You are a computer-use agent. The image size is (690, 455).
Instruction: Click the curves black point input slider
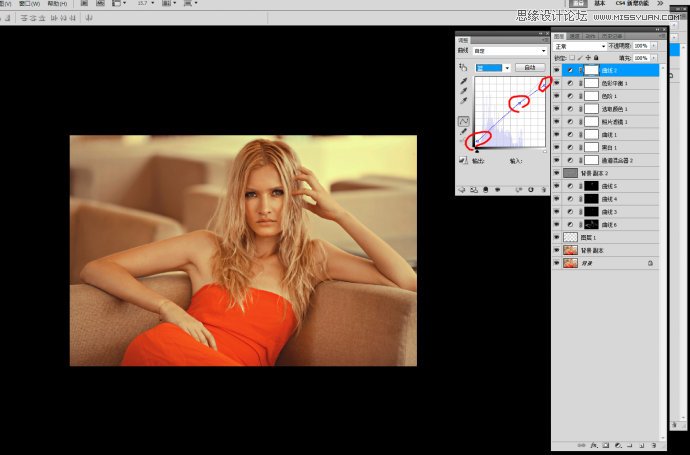click(x=477, y=151)
